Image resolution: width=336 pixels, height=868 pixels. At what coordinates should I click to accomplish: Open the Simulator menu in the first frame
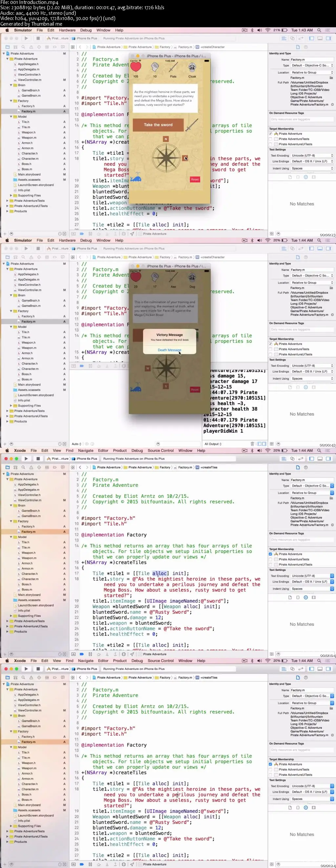(x=23, y=30)
